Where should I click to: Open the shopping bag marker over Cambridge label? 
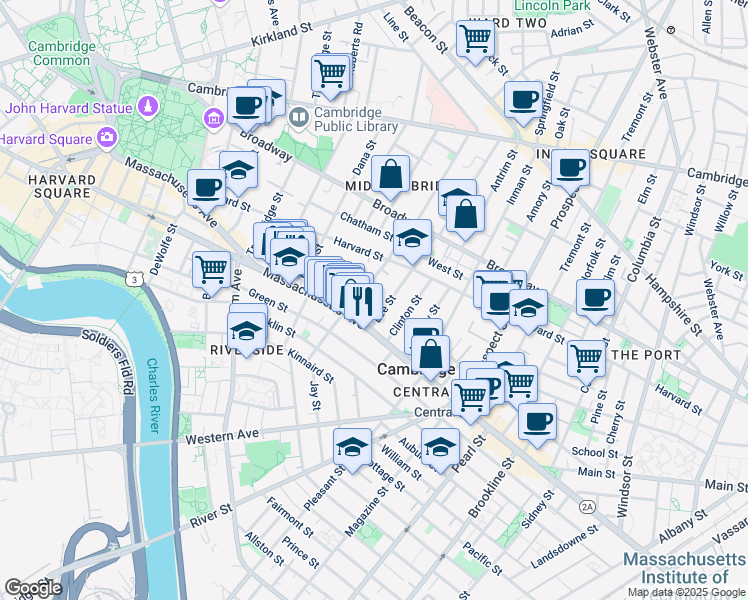430,357
